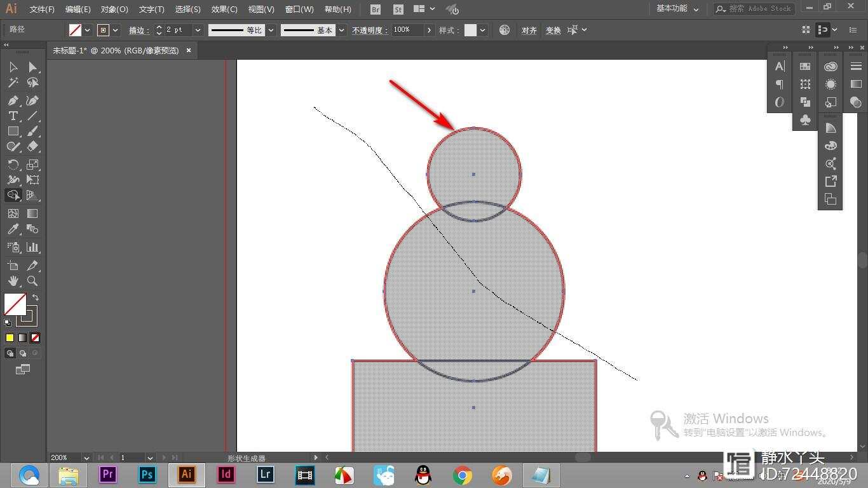Open the 文件(F) menu
The height and width of the screenshot is (488, 868).
tap(42, 10)
